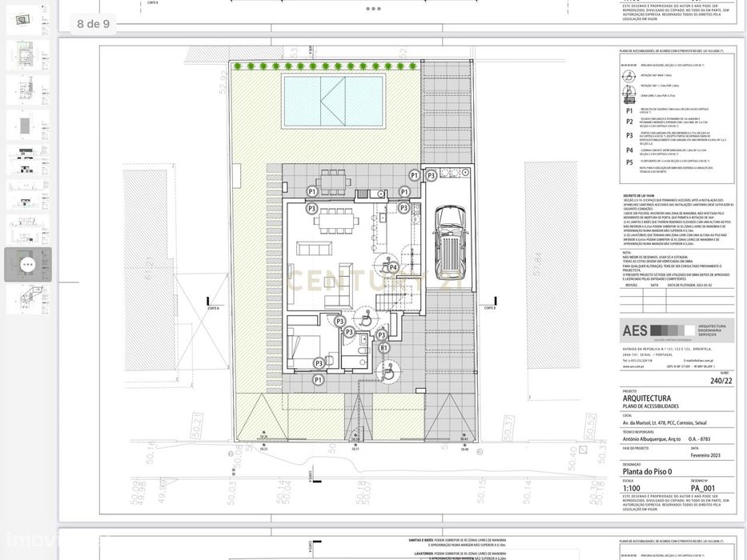Open the ellipsis options on selected page thumbnail
The height and width of the screenshot is (560, 747).
click(28, 265)
